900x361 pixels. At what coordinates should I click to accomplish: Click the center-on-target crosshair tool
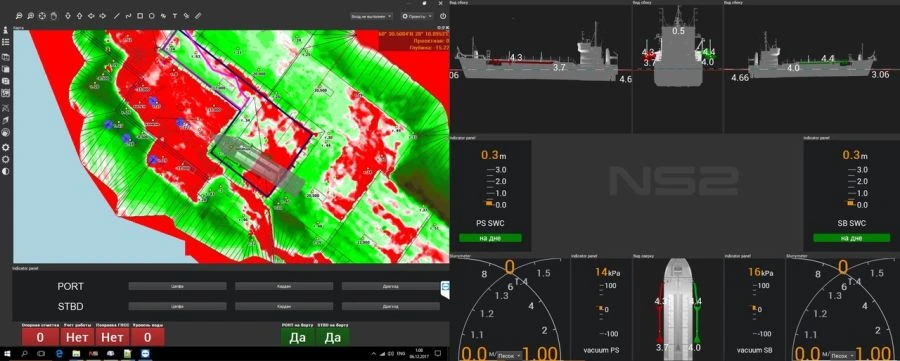click(42, 15)
